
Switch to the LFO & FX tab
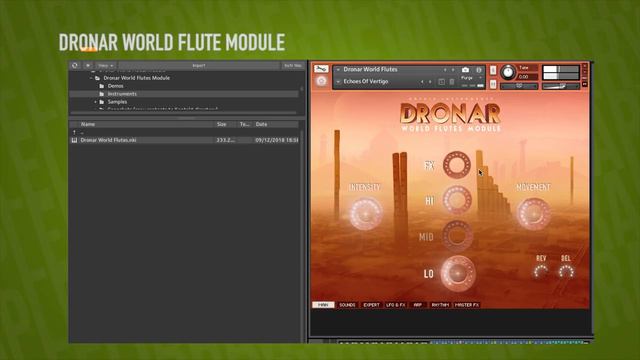coord(396,305)
